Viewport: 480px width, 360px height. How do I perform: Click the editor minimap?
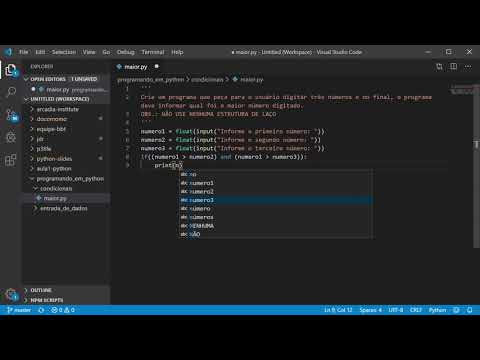[x=461, y=89]
